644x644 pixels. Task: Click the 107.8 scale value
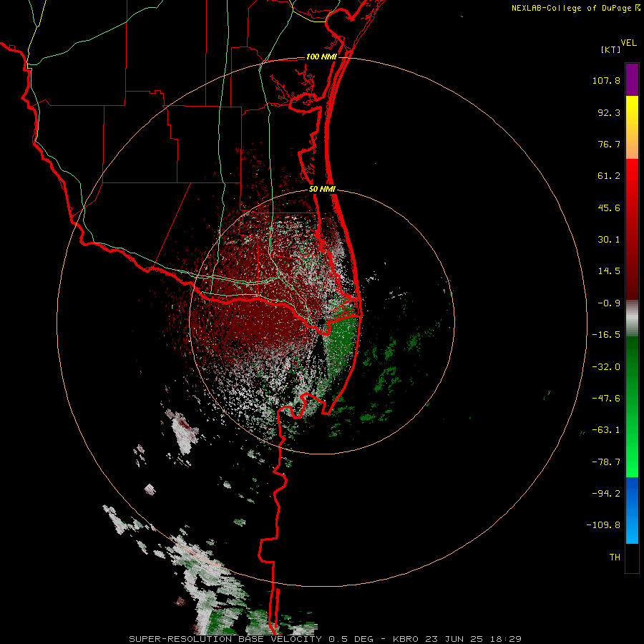click(606, 80)
